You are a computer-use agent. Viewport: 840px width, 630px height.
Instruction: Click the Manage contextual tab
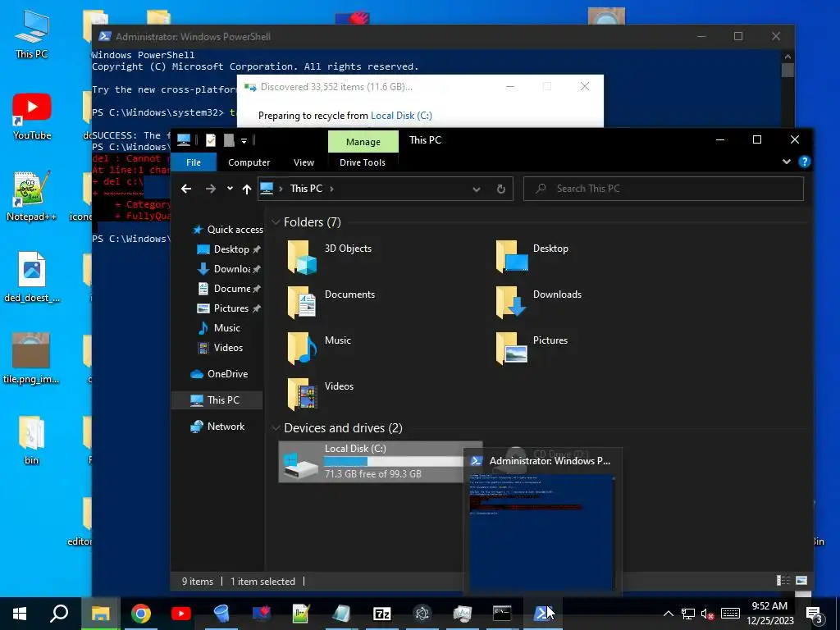(363, 142)
